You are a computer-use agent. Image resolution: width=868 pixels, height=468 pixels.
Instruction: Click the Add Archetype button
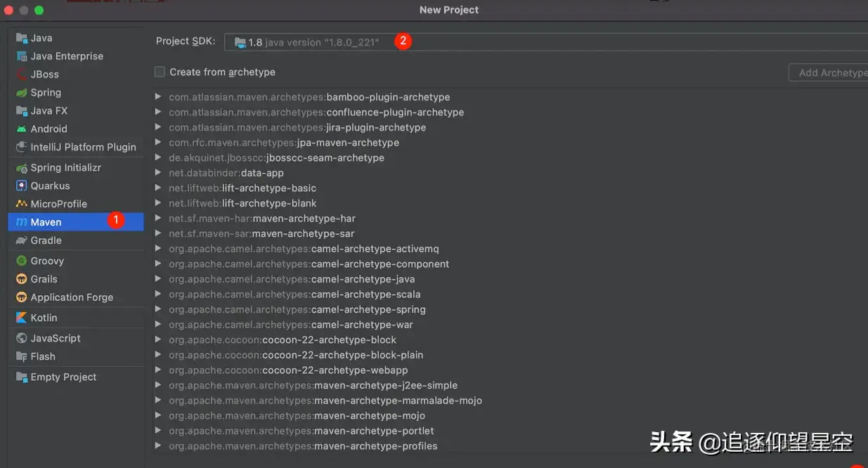tap(829, 72)
